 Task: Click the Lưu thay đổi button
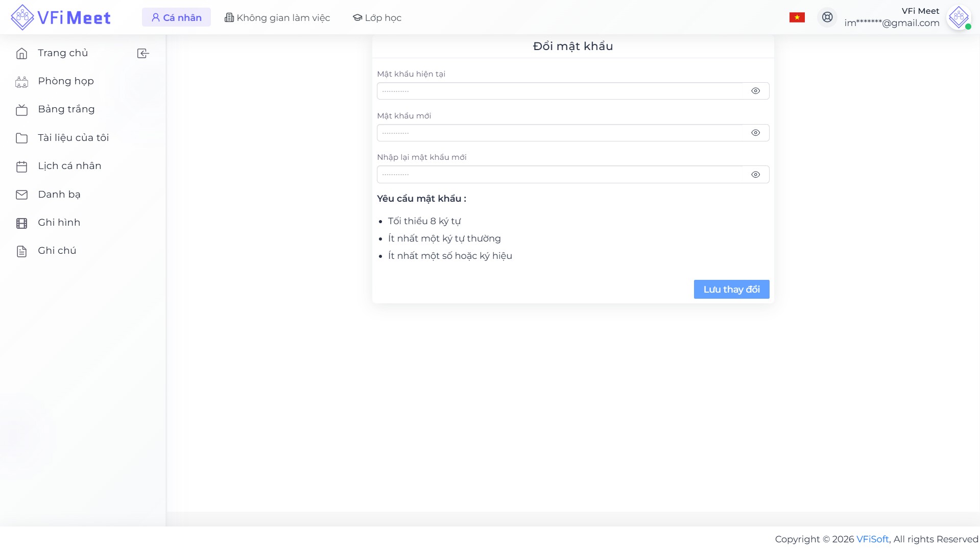point(731,290)
